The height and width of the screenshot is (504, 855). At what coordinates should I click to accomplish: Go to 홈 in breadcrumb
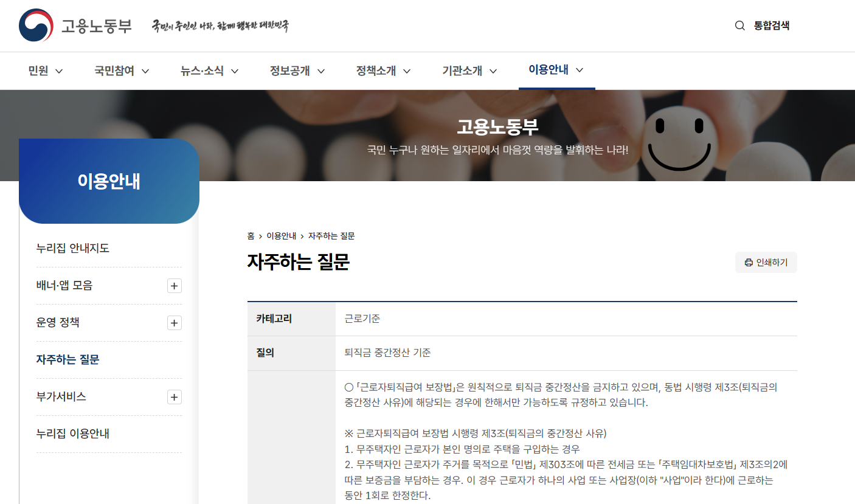251,236
